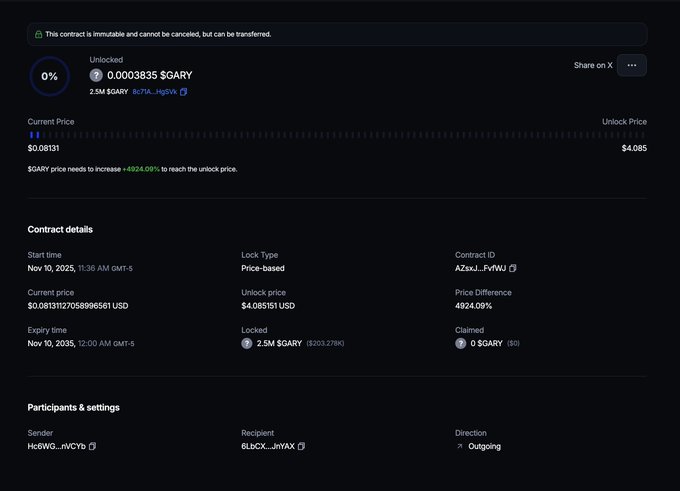The height and width of the screenshot is (491, 680).
Task: Select the recipient address 6LbCX...JnYAX text
Action: pos(268,446)
